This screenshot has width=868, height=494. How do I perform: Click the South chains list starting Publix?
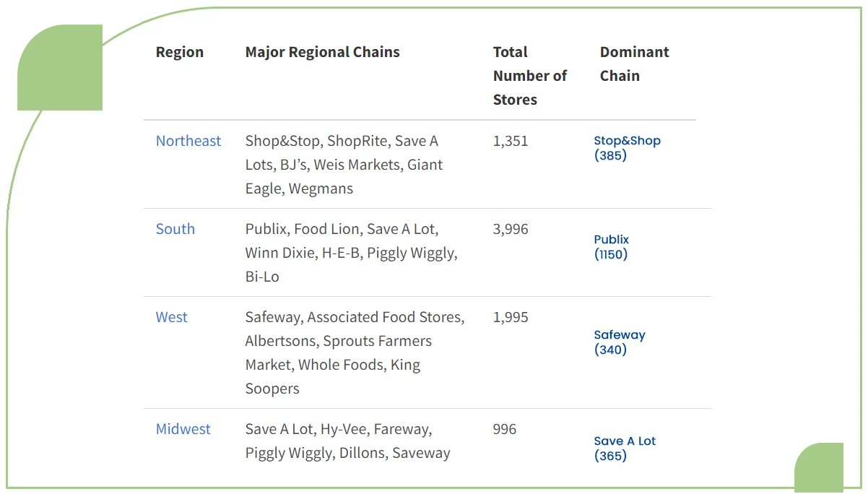tap(351, 253)
